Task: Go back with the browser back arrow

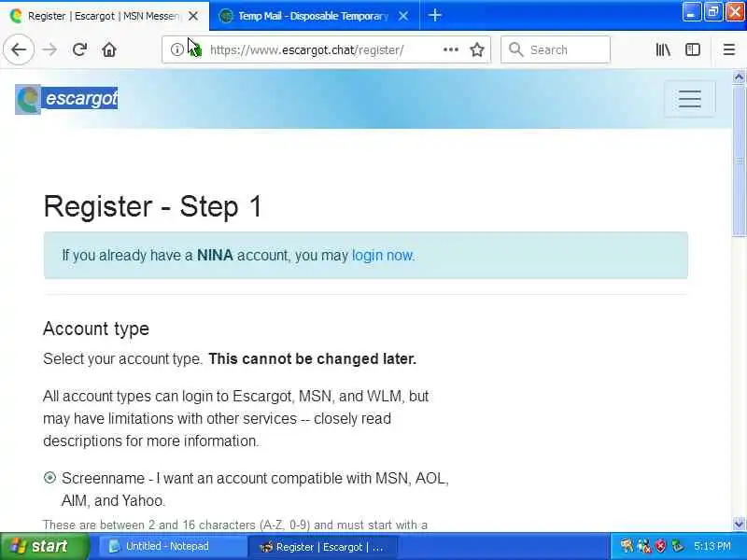Action: coord(19,49)
